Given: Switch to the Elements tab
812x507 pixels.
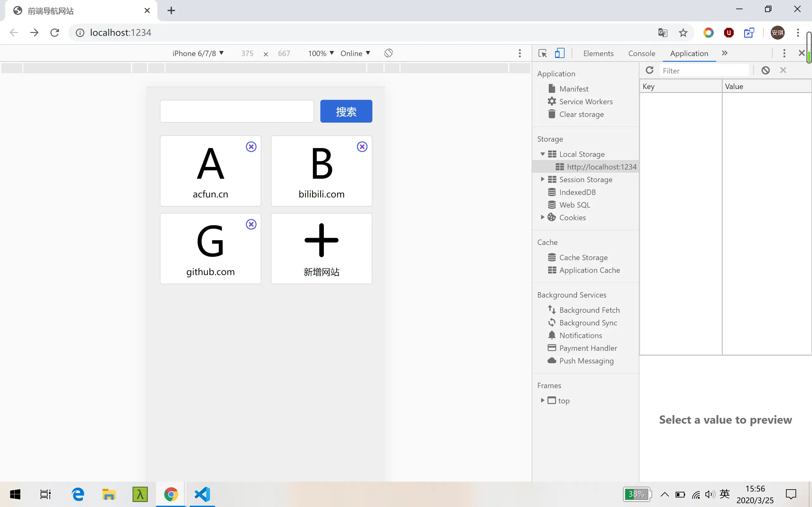Looking at the screenshot, I should [598, 53].
